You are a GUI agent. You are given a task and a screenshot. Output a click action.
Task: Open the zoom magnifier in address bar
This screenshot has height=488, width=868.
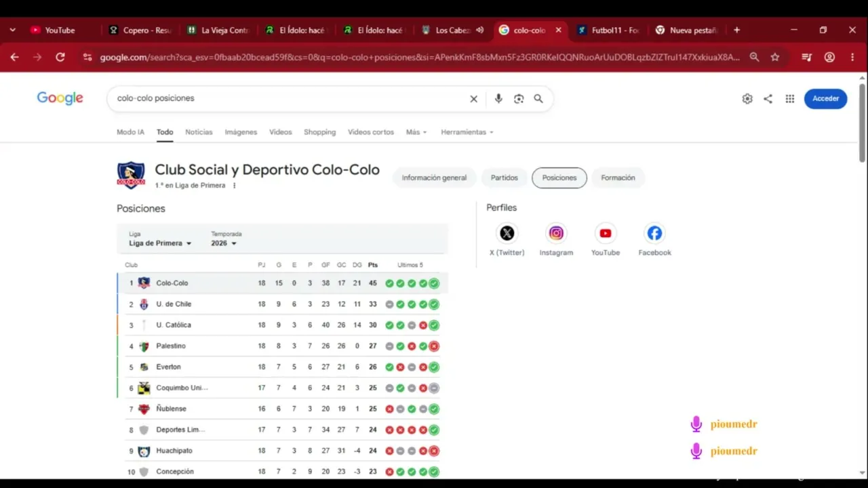point(754,58)
